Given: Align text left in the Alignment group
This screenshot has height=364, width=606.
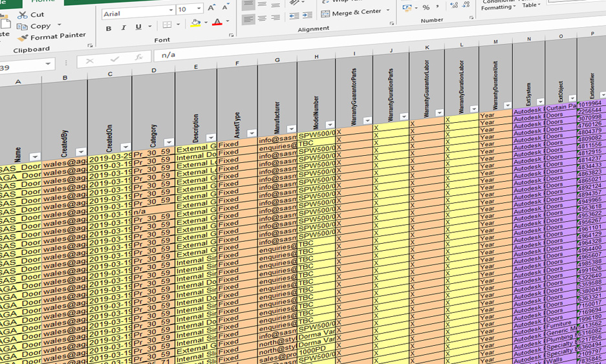Looking at the screenshot, I should tap(248, 19).
